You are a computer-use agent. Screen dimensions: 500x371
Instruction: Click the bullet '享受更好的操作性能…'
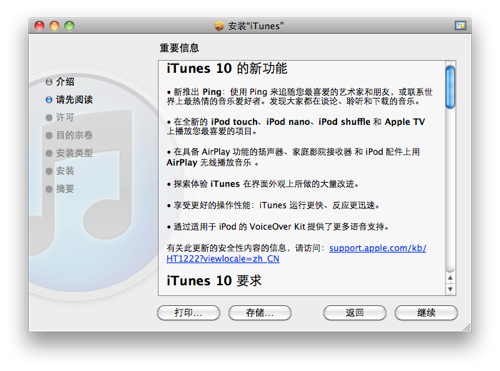[x=273, y=205]
